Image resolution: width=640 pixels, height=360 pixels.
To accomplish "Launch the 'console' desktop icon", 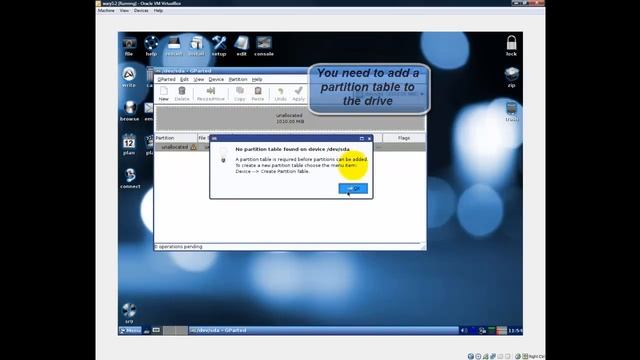I will pyautogui.click(x=264, y=46).
